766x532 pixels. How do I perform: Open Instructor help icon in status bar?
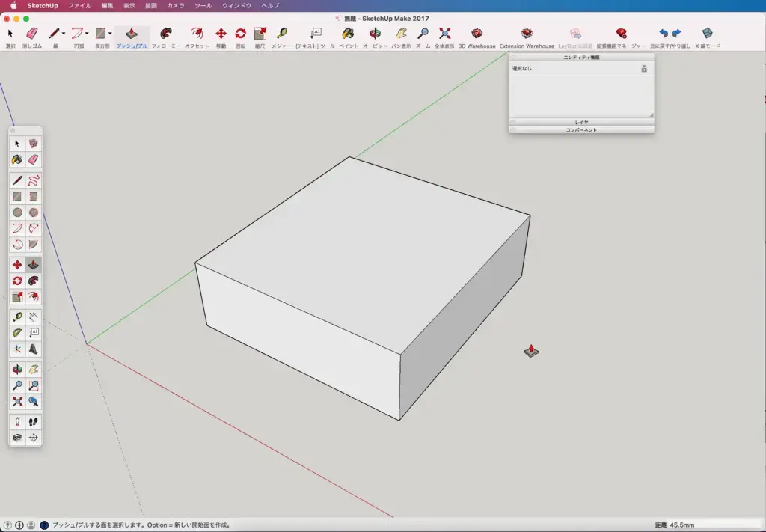(x=44, y=525)
